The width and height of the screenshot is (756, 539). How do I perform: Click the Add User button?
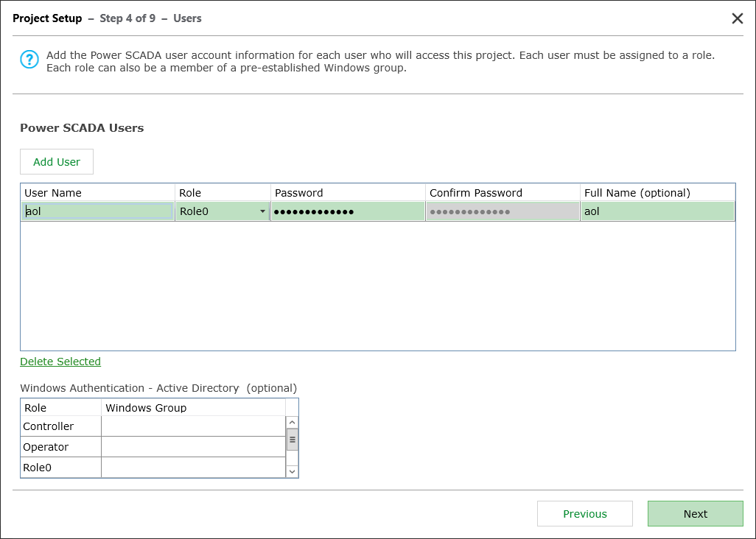(56, 161)
